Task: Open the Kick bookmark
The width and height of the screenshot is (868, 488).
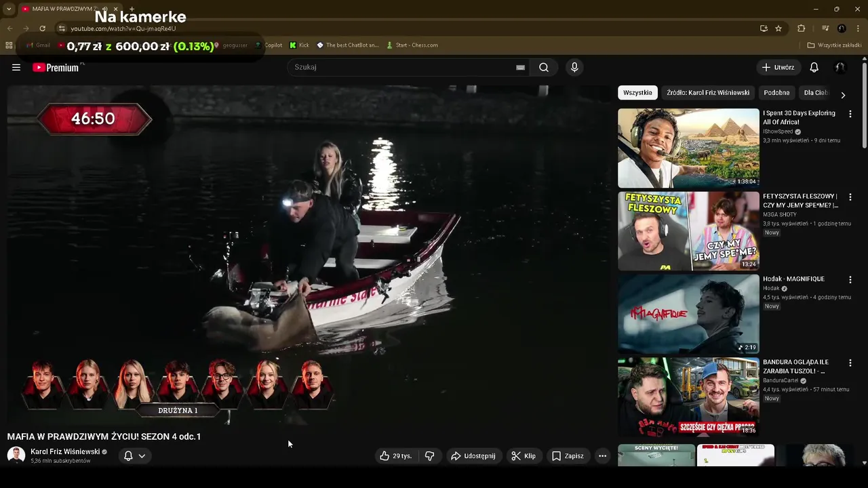Action: coord(299,45)
